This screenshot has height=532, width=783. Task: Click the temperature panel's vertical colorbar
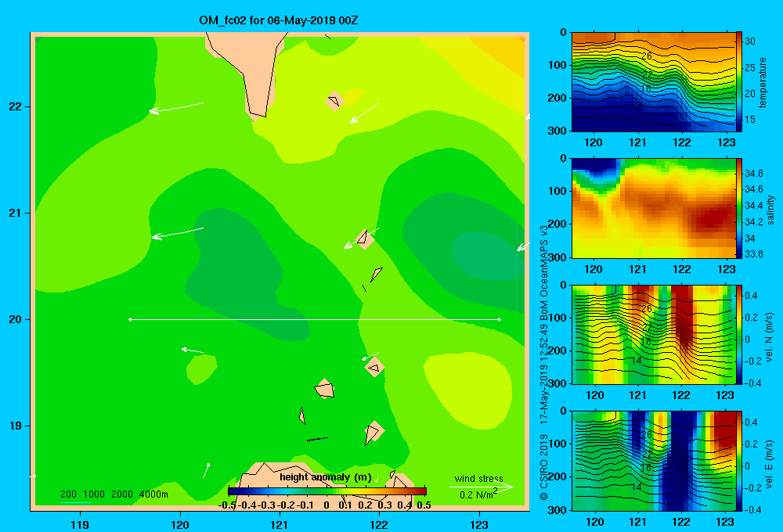click(x=739, y=82)
